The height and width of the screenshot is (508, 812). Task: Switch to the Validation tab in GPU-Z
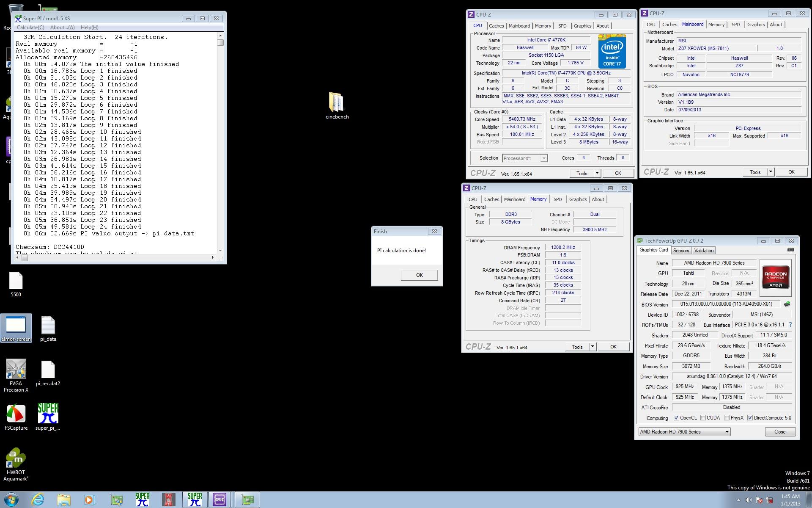pos(704,251)
